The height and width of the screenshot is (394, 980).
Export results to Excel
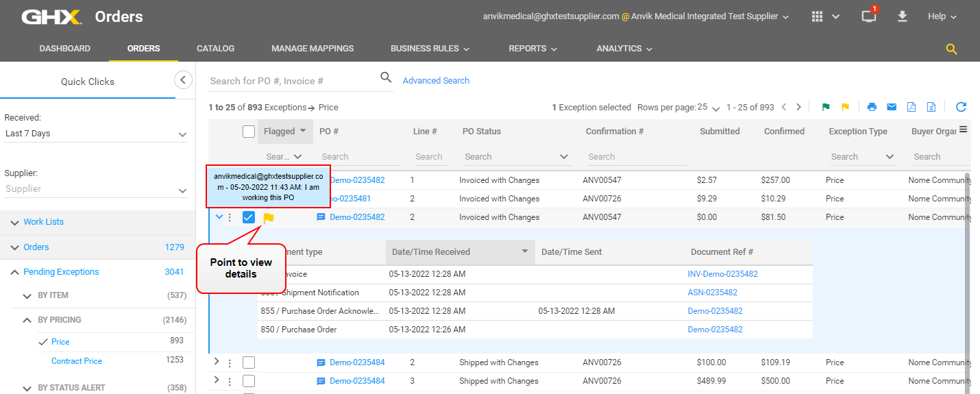931,107
